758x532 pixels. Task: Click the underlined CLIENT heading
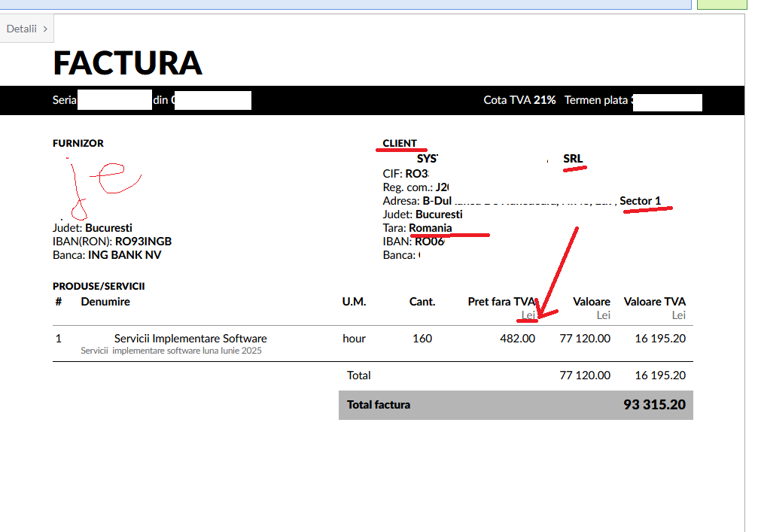tap(400, 143)
